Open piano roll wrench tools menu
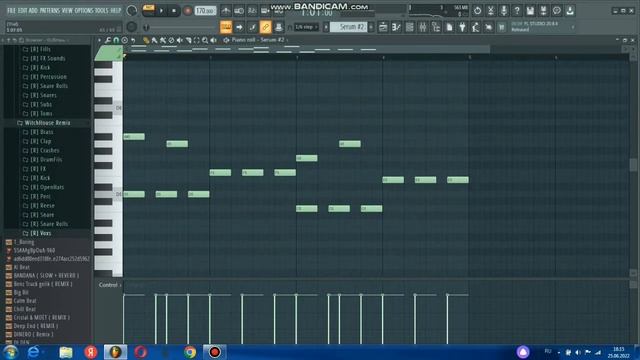Viewport: 640px width, 360px height. pyautogui.click(x=108, y=40)
